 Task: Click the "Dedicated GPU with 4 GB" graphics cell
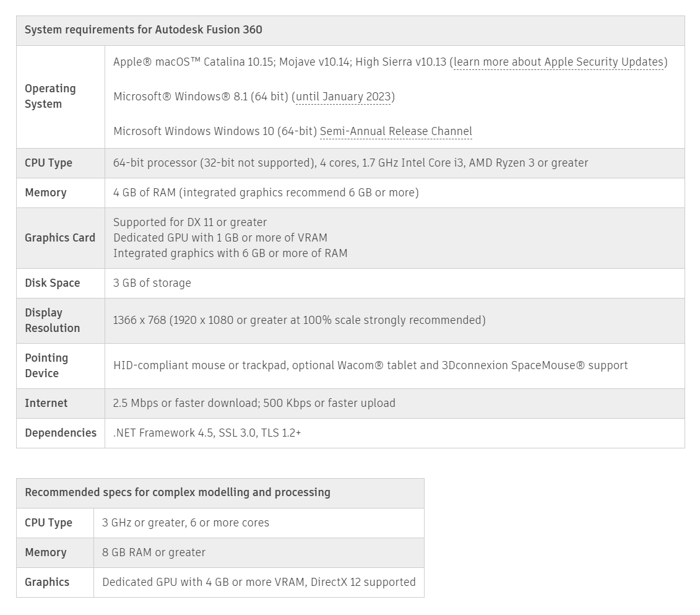coord(259,582)
